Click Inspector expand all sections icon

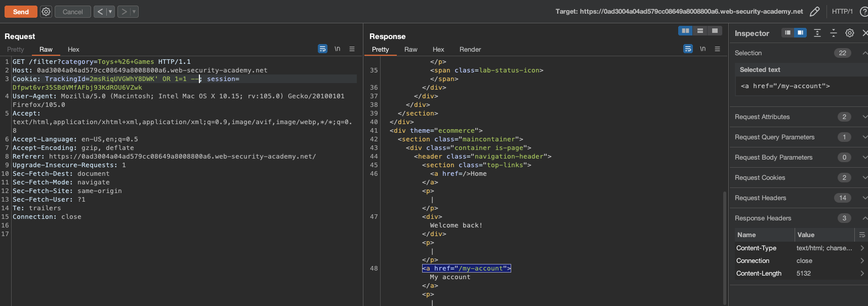pyautogui.click(x=817, y=33)
